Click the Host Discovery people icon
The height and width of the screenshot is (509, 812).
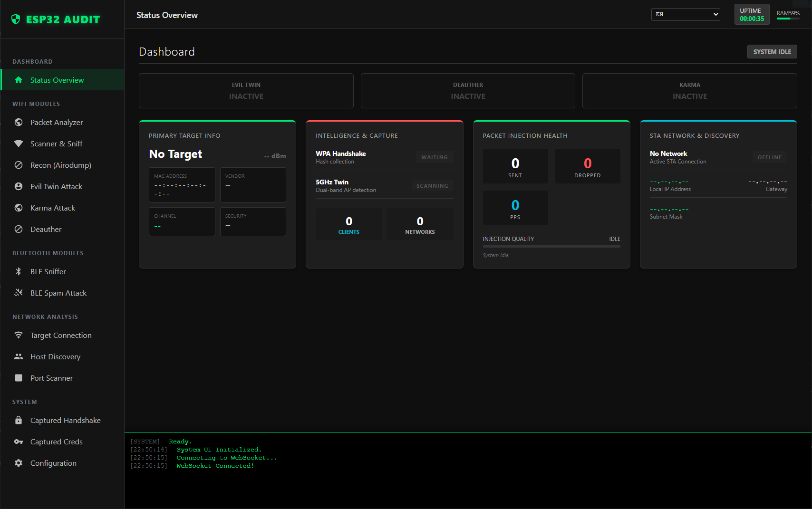(x=19, y=356)
